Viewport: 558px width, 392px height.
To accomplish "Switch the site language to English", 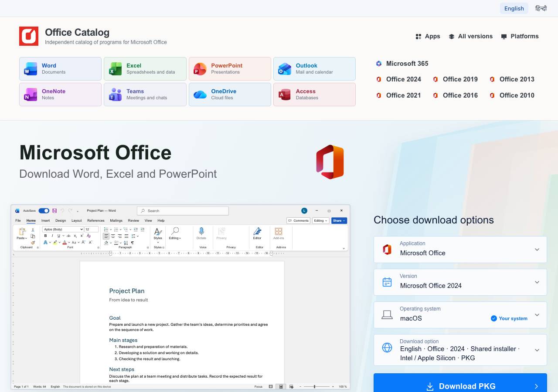I will pos(514,8).
